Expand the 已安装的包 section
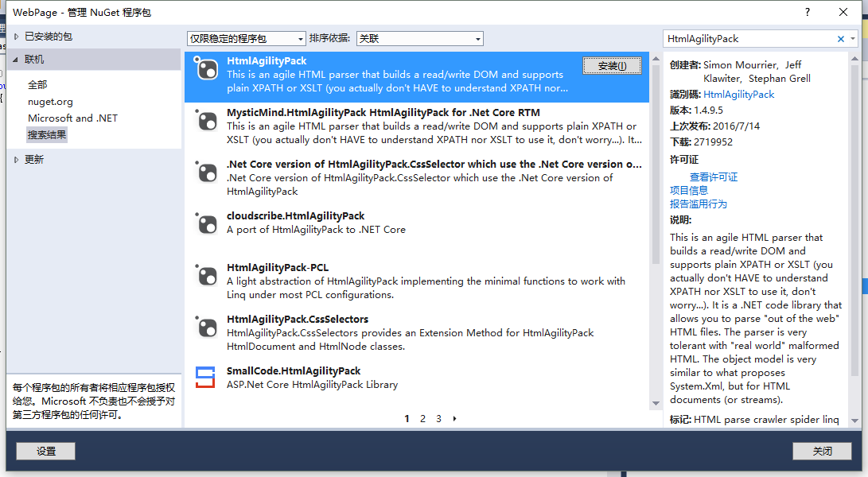Image resolution: width=868 pixels, height=477 pixels. click(x=16, y=37)
